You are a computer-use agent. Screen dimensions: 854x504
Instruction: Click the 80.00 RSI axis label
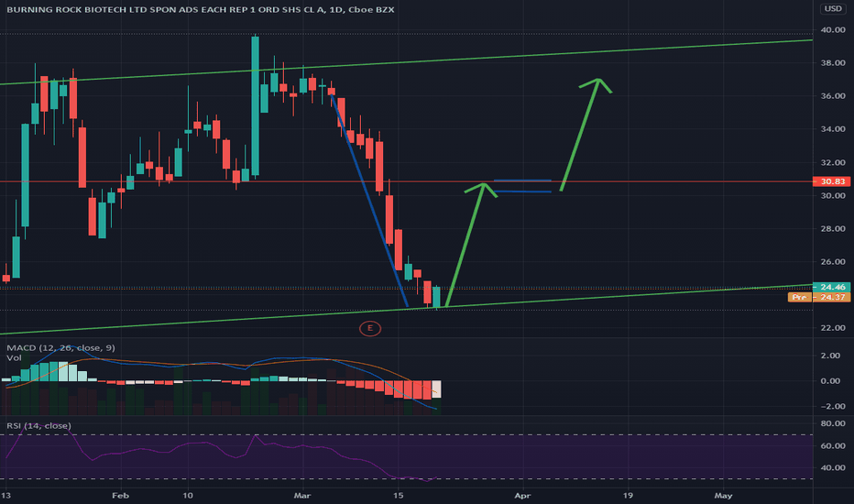click(x=833, y=423)
